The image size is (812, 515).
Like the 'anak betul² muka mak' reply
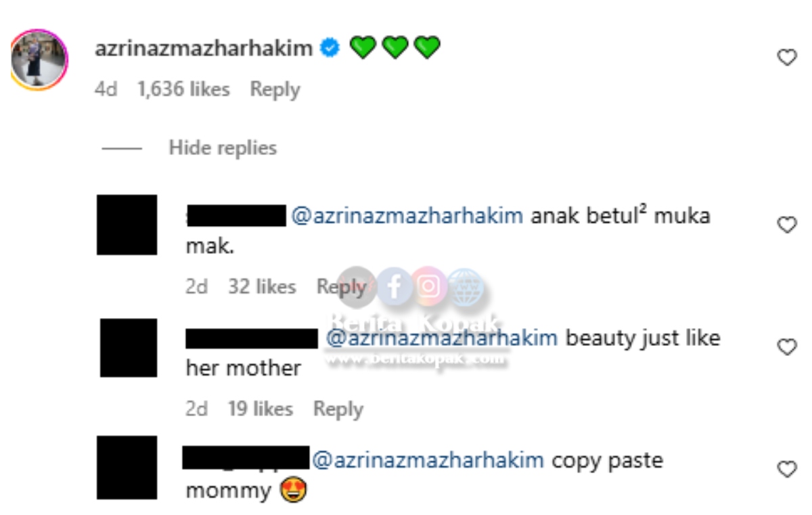tap(786, 225)
